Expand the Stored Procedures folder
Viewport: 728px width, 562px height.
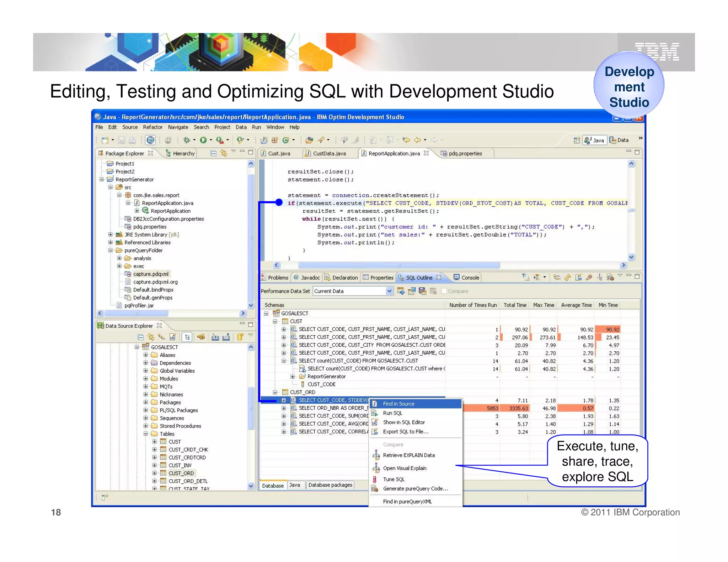[146, 426]
